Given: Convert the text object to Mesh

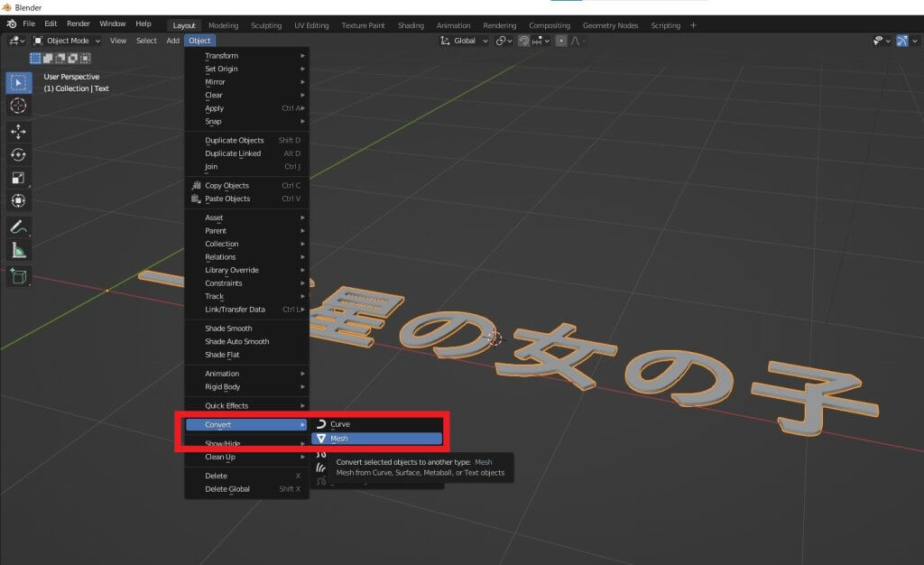Looking at the screenshot, I should click(x=339, y=439).
